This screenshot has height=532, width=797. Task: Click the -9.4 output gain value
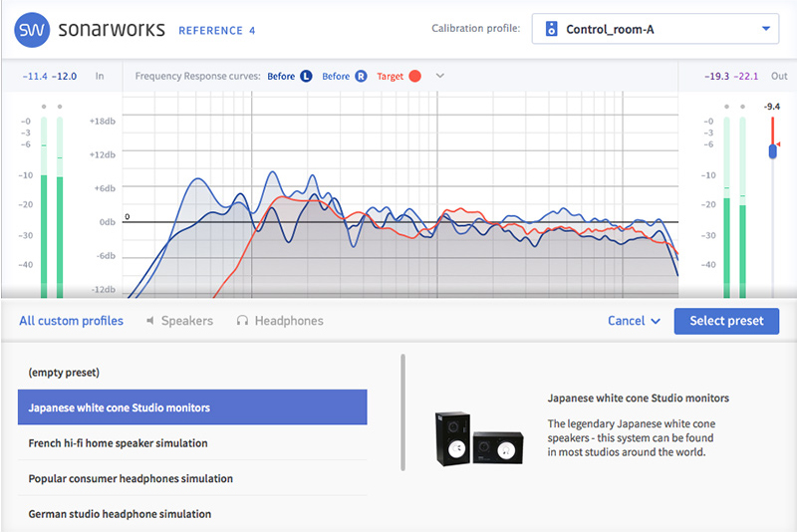point(771,107)
